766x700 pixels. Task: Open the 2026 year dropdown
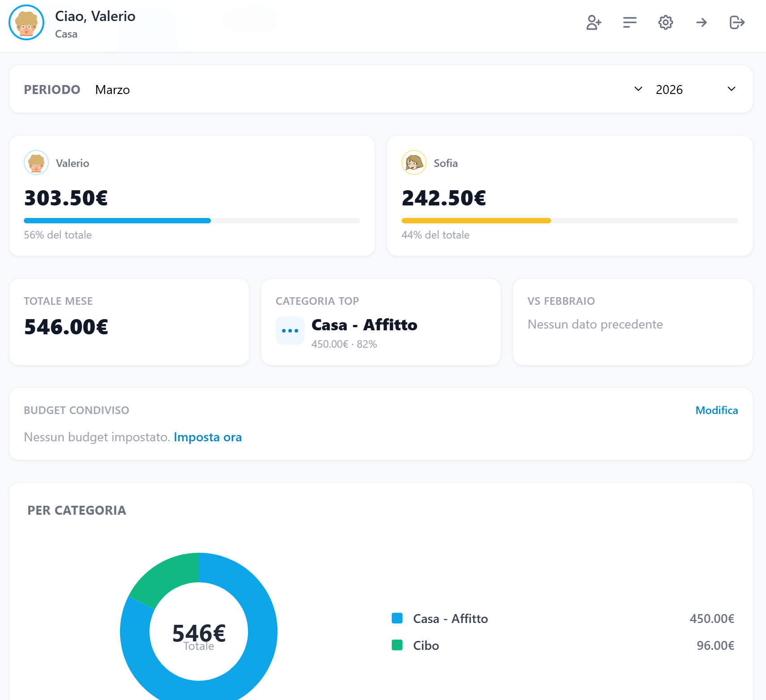[x=669, y=90]
